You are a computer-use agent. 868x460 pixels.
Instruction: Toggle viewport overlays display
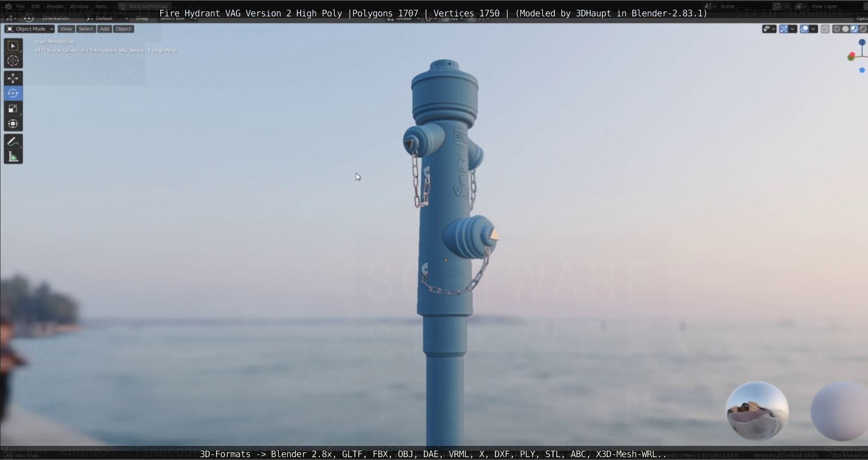point(804,29)
